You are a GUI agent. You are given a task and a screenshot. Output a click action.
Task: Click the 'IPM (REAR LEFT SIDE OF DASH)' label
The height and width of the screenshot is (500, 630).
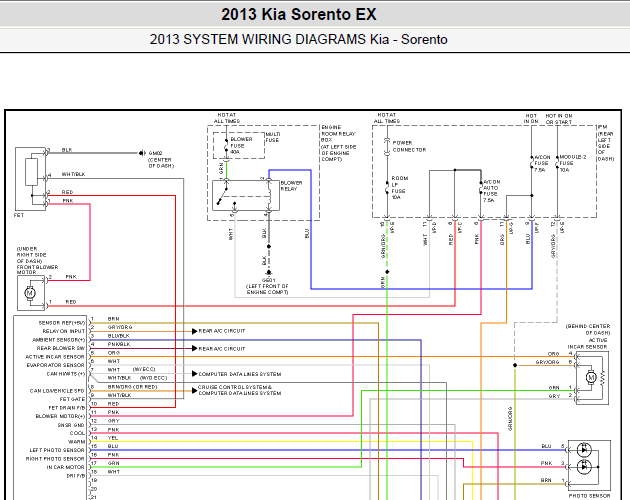tap(605, 143)
